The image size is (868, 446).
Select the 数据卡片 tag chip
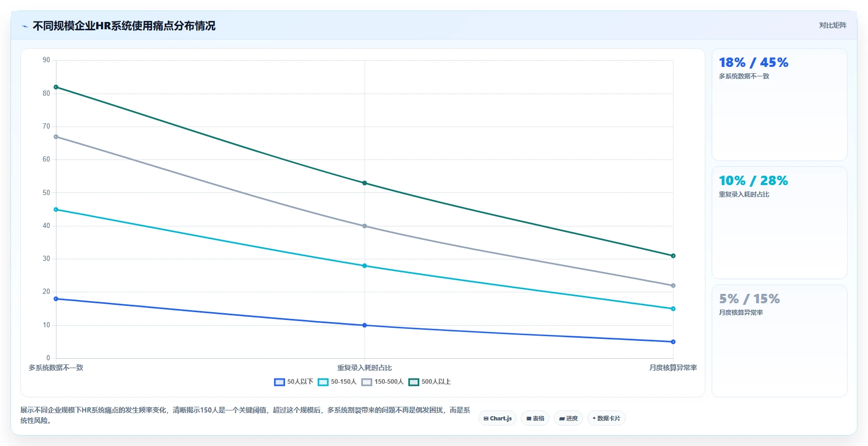(x=607, y=418)
